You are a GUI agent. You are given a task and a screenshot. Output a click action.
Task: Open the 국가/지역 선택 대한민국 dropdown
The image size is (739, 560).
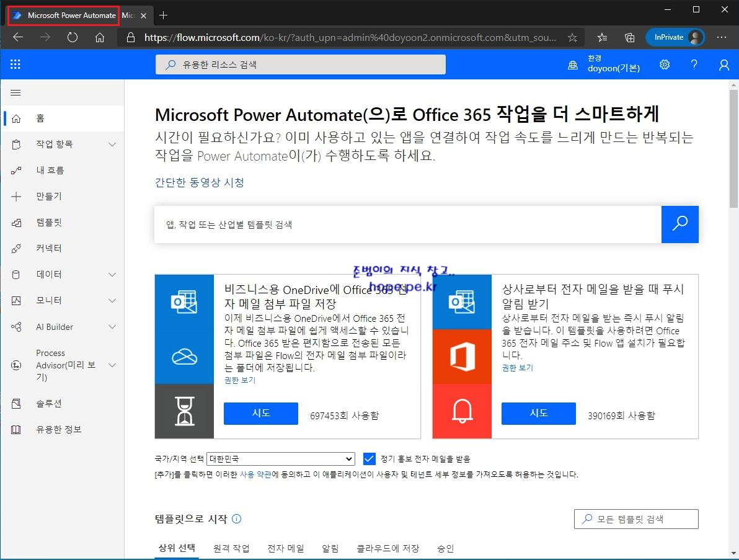pos(281,459)
